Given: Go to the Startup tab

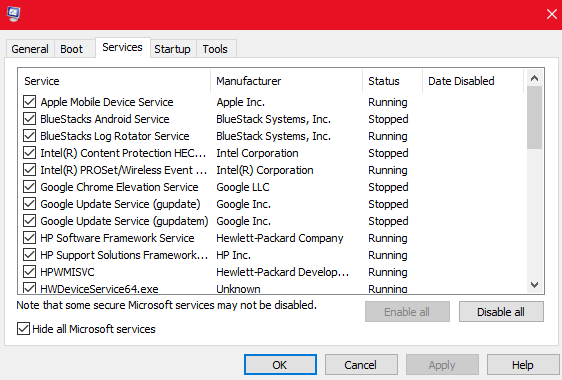Looking at the screenshot, I should [172, 49].
